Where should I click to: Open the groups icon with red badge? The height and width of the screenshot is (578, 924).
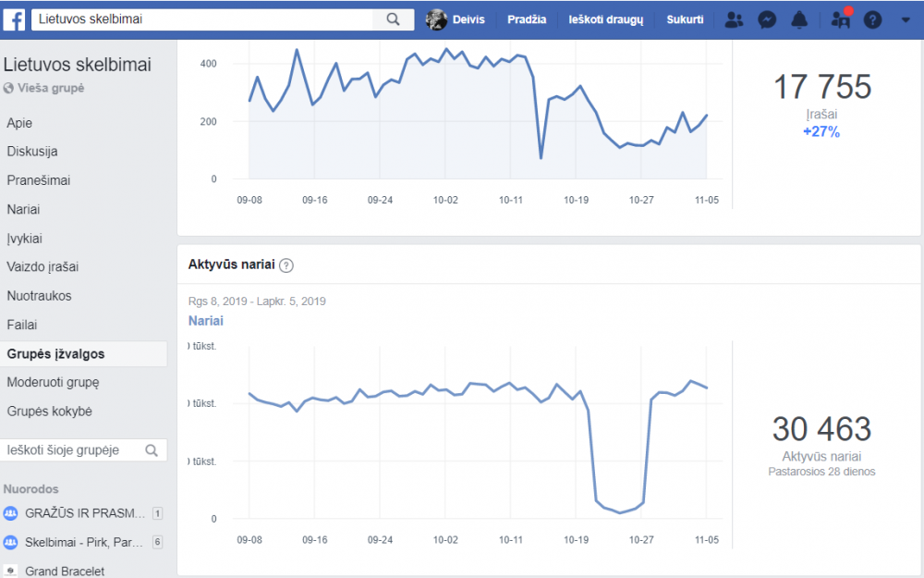pos(841,19)
